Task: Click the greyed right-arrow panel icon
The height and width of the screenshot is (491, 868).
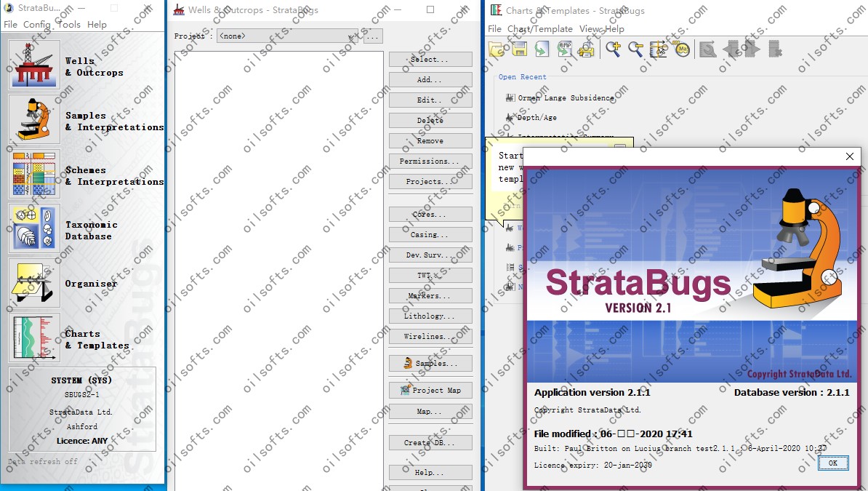Action: click(751, 49)
